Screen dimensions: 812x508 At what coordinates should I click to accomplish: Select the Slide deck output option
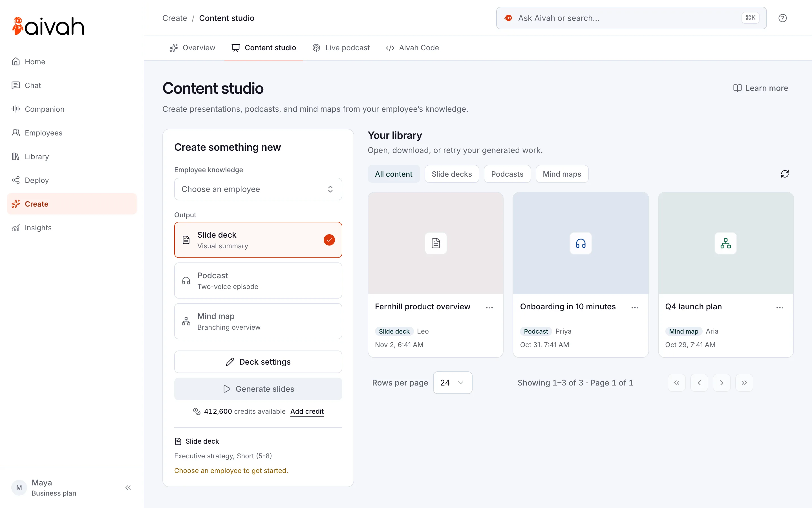[258, 240]
